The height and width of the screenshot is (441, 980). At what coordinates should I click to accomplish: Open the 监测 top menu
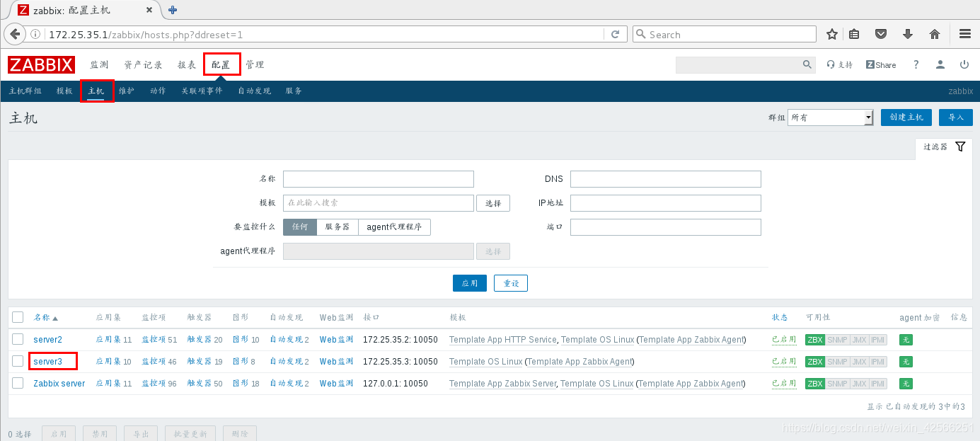(x=99, y=64)
